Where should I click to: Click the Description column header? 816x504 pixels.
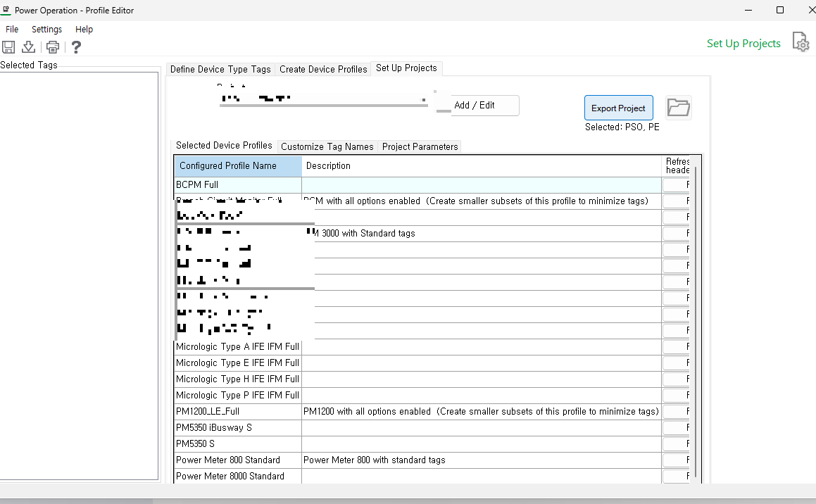482,166
